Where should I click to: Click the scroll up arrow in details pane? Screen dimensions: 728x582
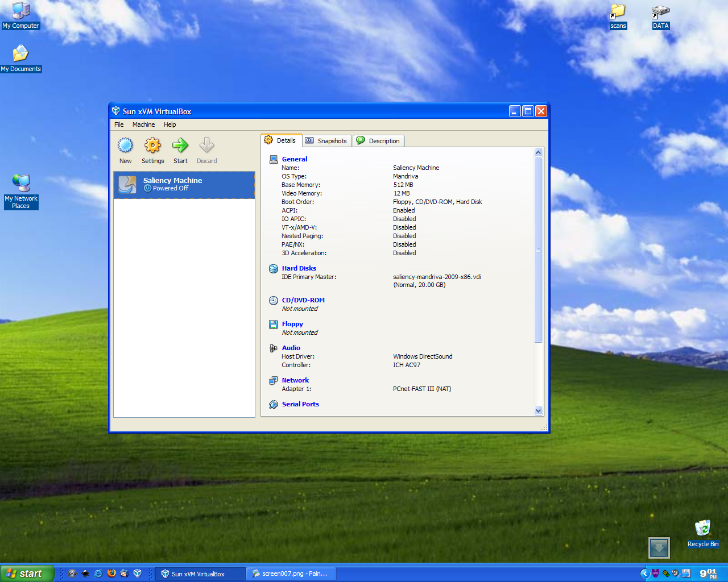(x=539, y=153)
